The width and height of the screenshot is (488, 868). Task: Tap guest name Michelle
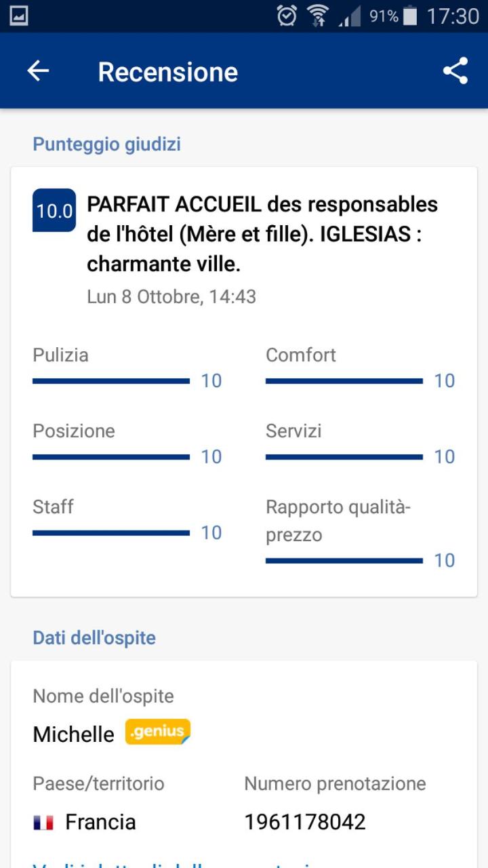(x=73, y=734)
